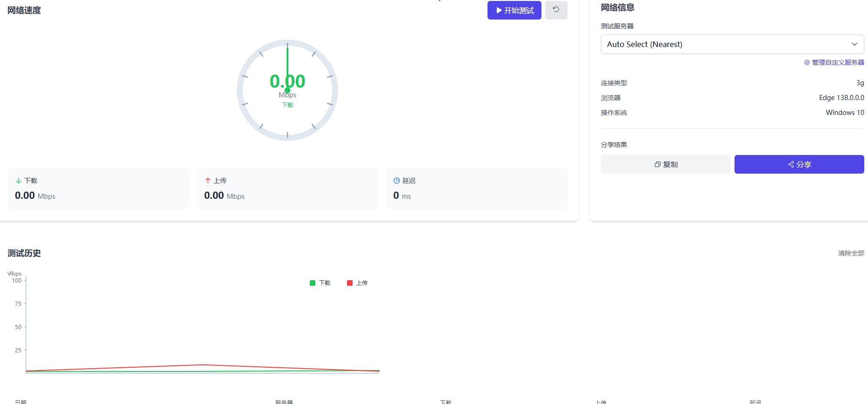Copy results with the 复制 button
Viewport: 868px width, 404px height.
click(666, 164)
